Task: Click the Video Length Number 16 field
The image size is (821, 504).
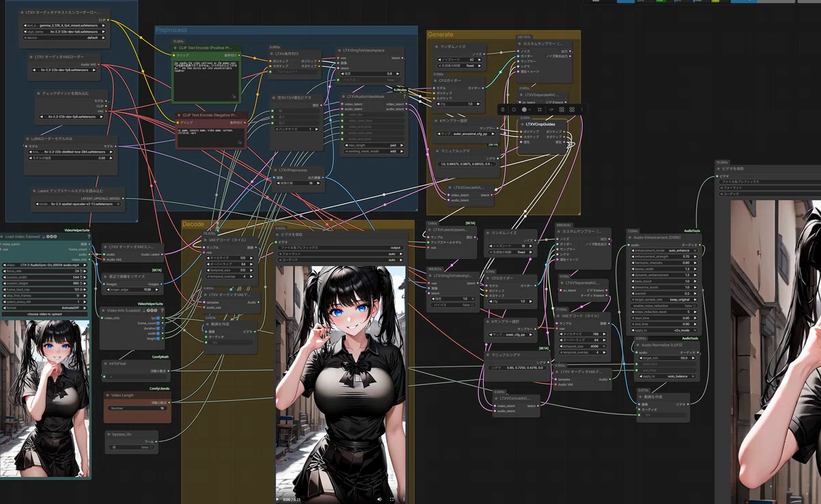Action: 138,408
